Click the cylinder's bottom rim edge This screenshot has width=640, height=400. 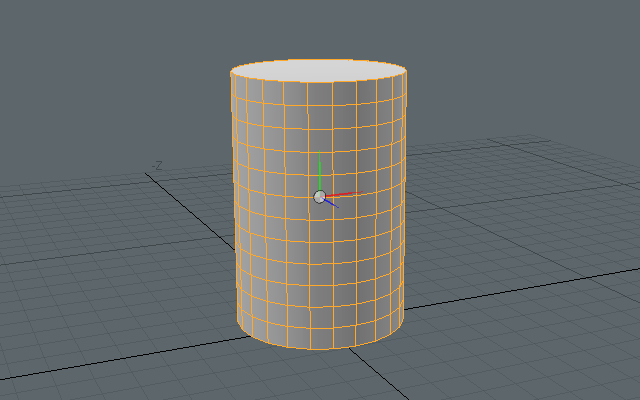pos(319,348)
